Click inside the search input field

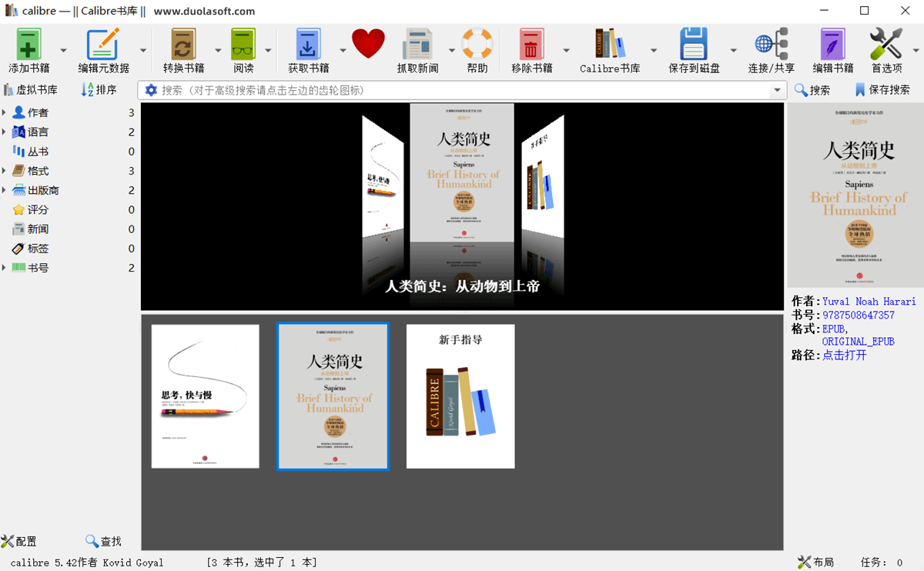click(462, 90)
